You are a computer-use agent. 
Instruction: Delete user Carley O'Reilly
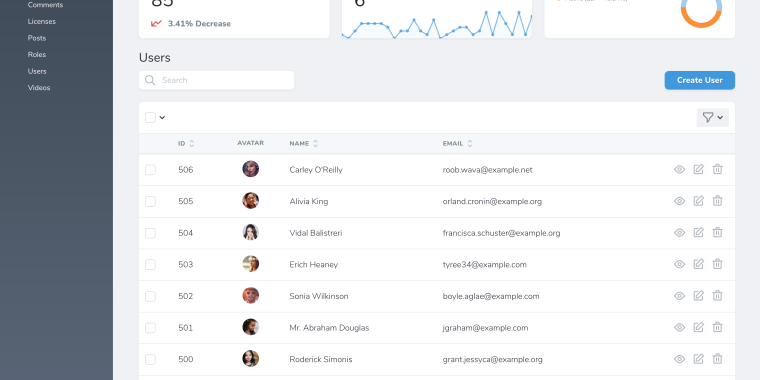pyautogui.click(x=717, y=169)
